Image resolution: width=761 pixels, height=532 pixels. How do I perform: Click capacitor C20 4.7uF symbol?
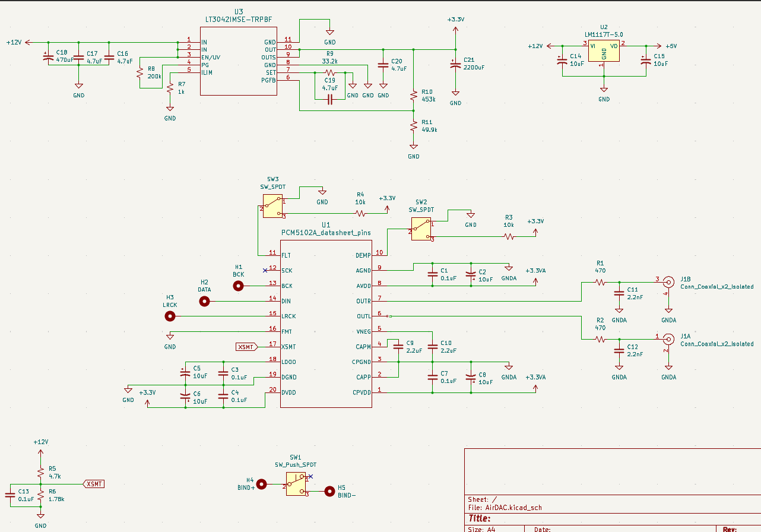(383, 65)
